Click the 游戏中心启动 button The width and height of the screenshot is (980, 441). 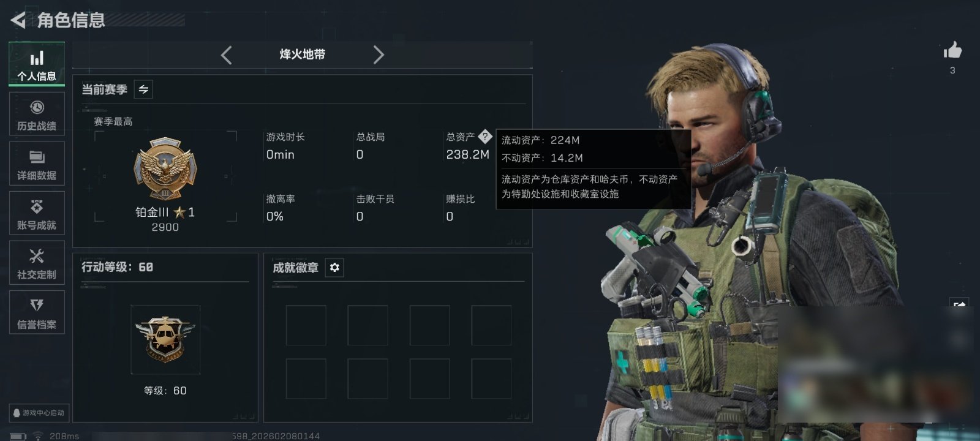point(39,413)
